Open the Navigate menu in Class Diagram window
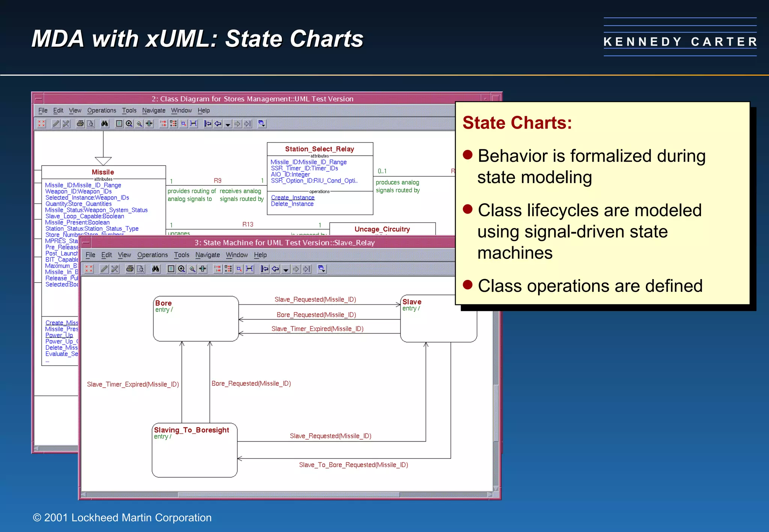 pos(154,110)
